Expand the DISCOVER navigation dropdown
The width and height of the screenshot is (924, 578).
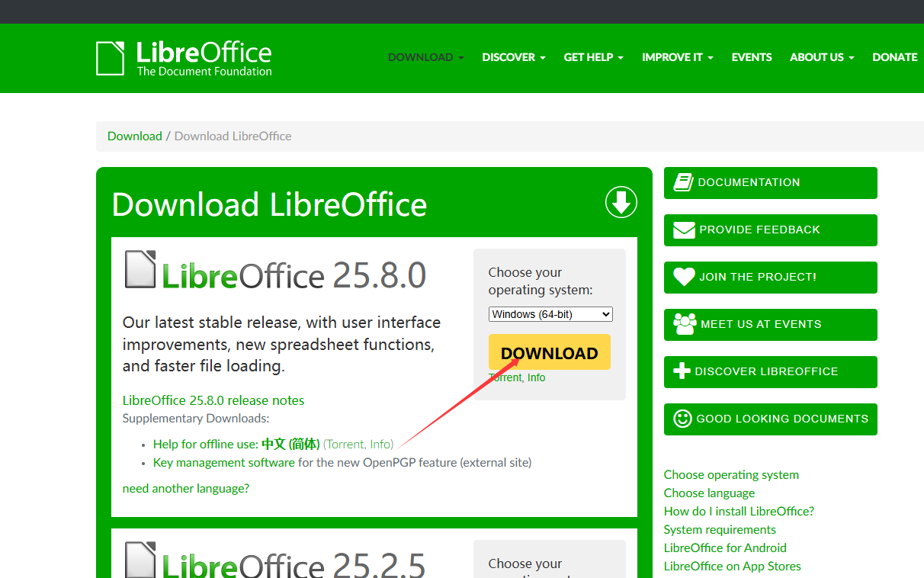click(x=513, y=57)
